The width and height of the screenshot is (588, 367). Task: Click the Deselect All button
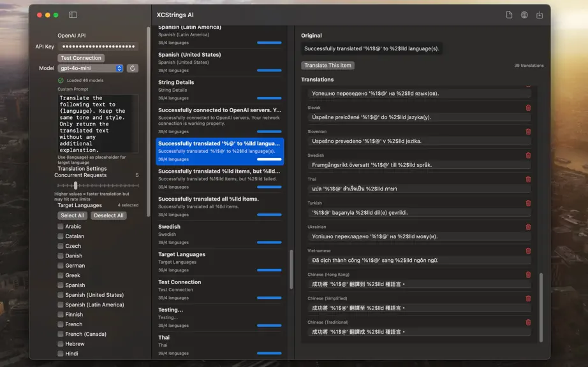pos(109,216)
